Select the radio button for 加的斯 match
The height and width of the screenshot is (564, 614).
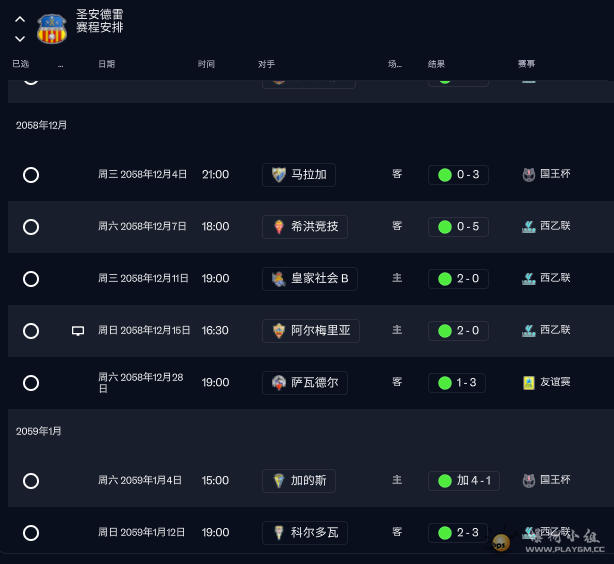31,481
